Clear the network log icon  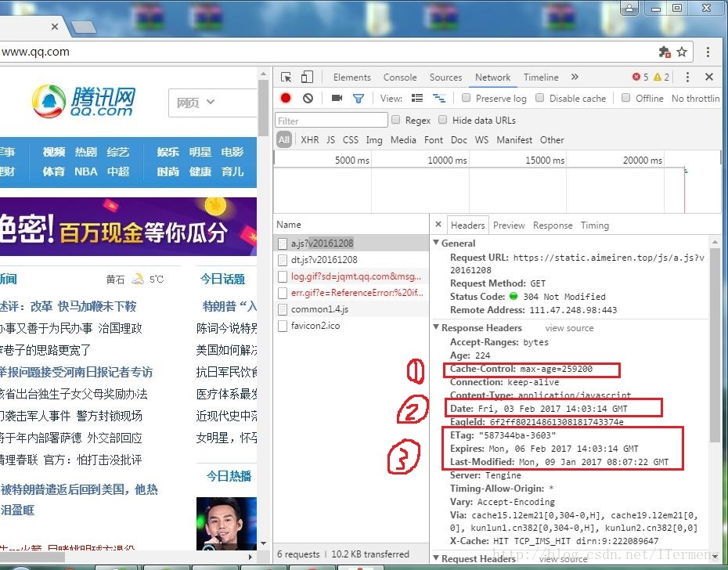click(308, 98)
